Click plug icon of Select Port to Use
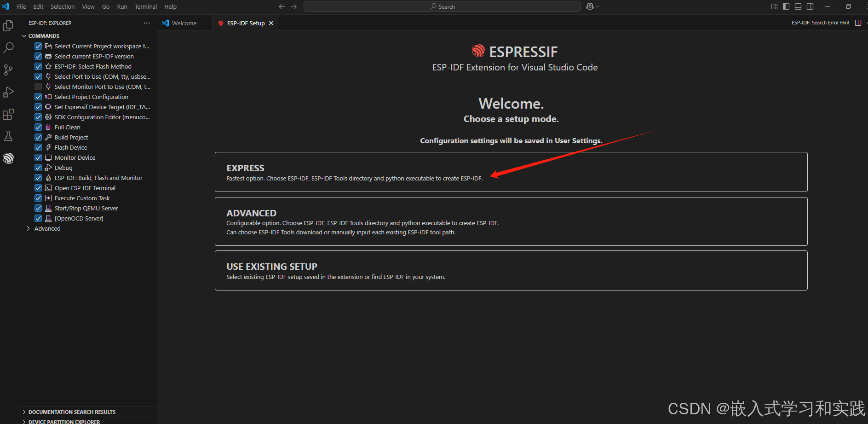The image size is (868, 424). tap(48, 76)
